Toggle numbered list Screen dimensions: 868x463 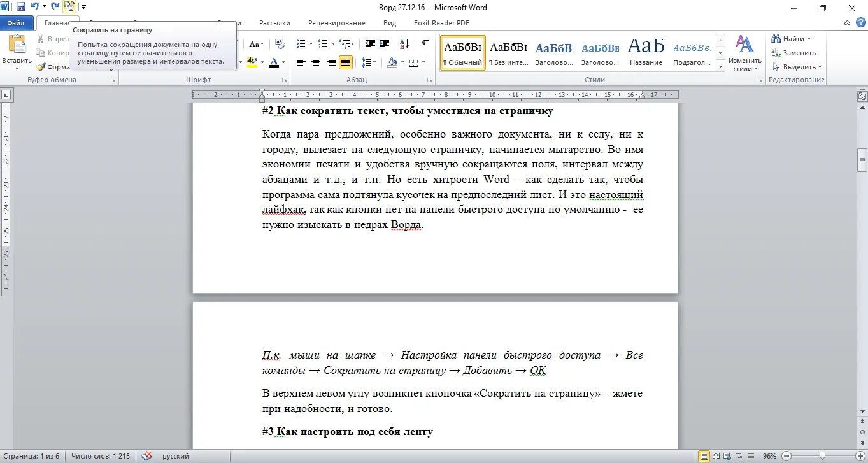(322, 44)
